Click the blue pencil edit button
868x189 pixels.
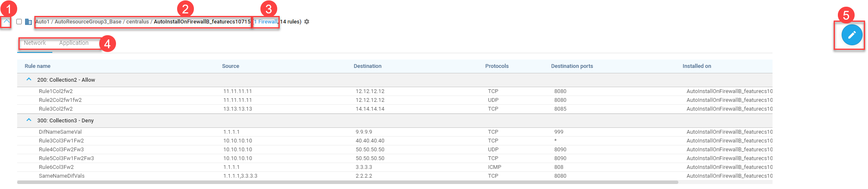pyautogui.click(x=852, y=35)
